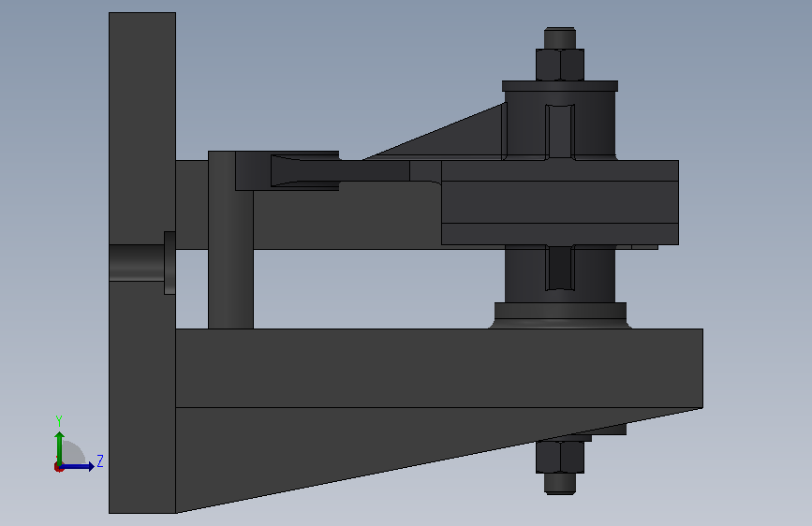Select the threaded bolt tip above top nut
812x526 pixels.
point(560,37)
